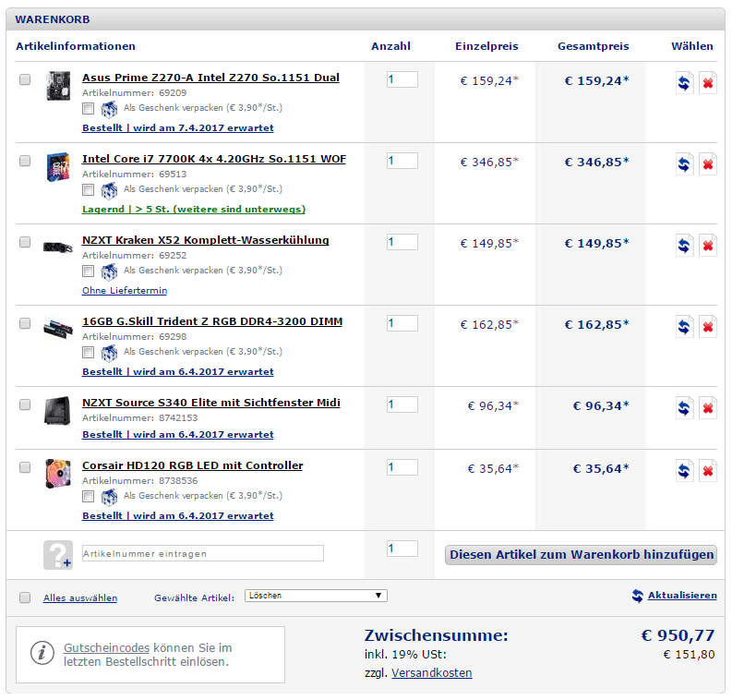Open the 16GB G.Skill Trident Z product link
Viewport: 732px width, 700px height.
(x=211, y=321)
